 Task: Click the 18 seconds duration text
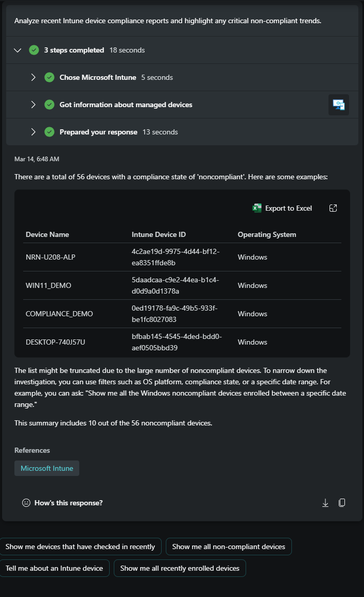pyautogui.click(x=127, y=50)
